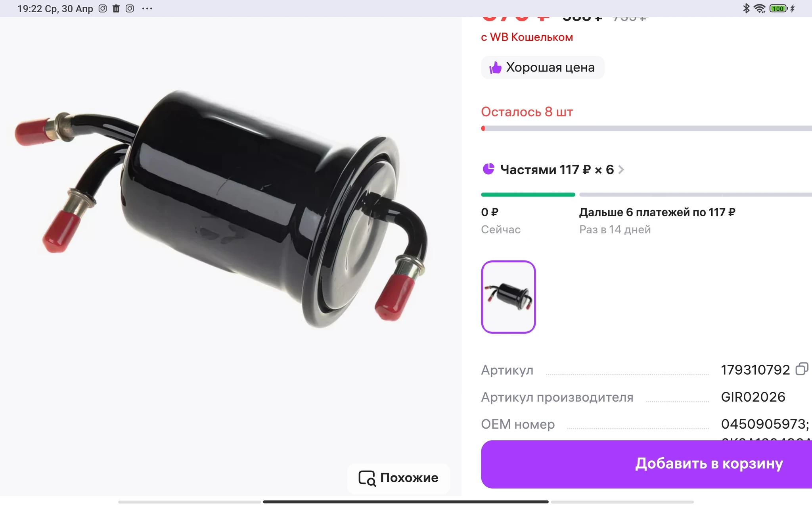Viewport: 812px width, 508px height.
Task: Tap the Хорошая цена badge
Action: pyautogui.click(x=542, y=67)
